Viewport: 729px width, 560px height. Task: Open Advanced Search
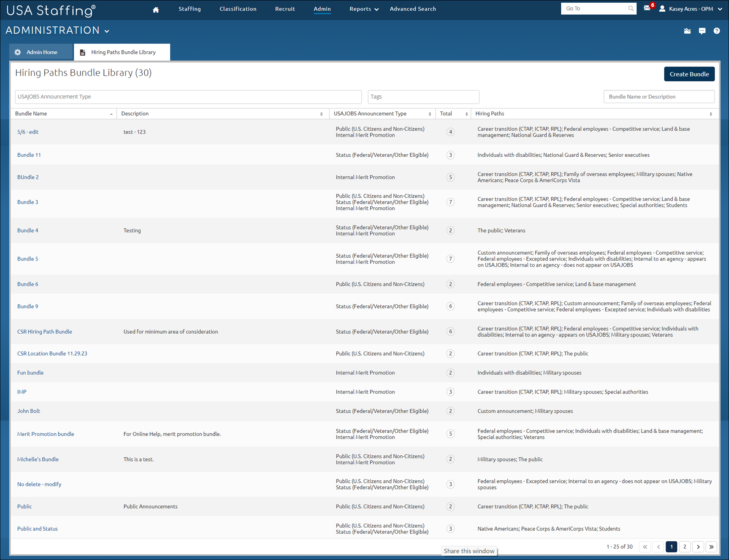(x=413, y=9)
